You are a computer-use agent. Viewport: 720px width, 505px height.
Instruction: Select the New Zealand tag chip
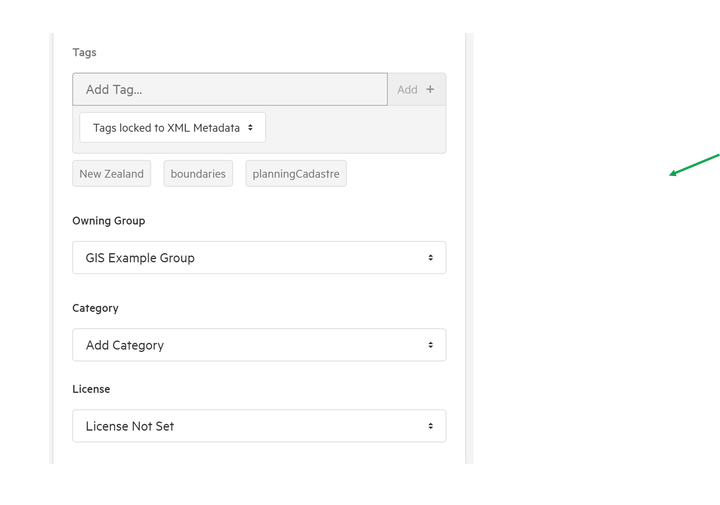click(112, 174)
